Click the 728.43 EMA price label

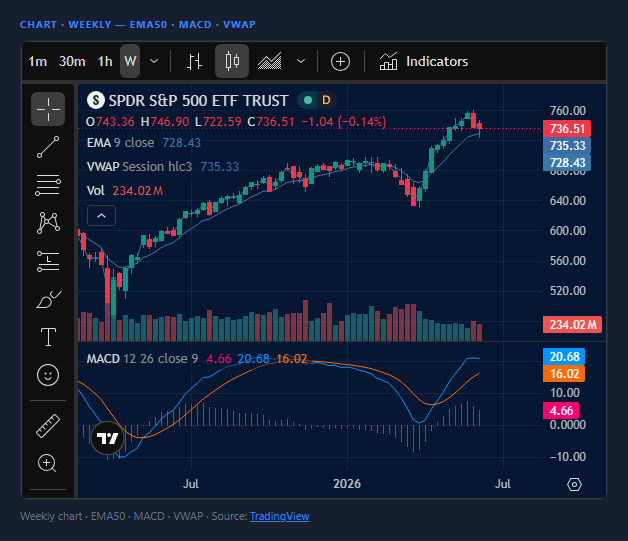[x=567, y=163]
